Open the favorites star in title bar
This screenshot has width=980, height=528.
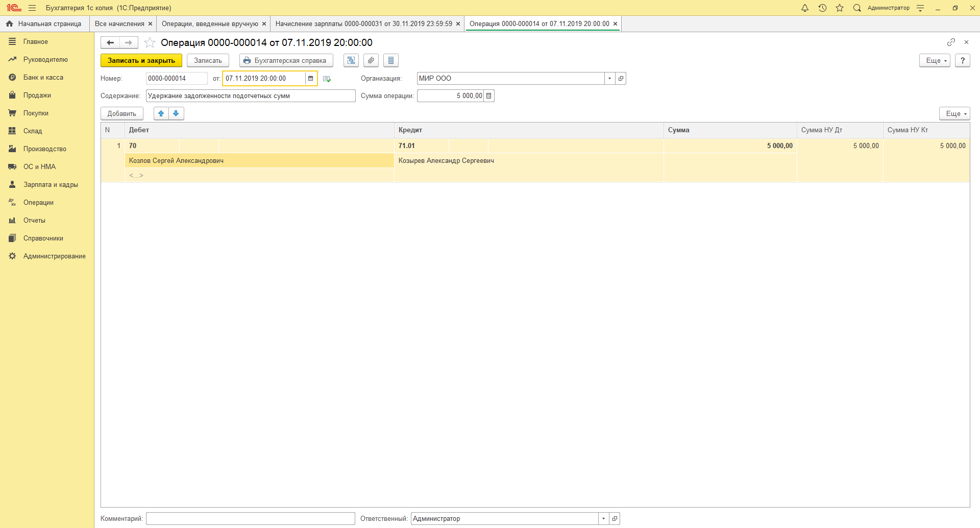click(840, 8)
